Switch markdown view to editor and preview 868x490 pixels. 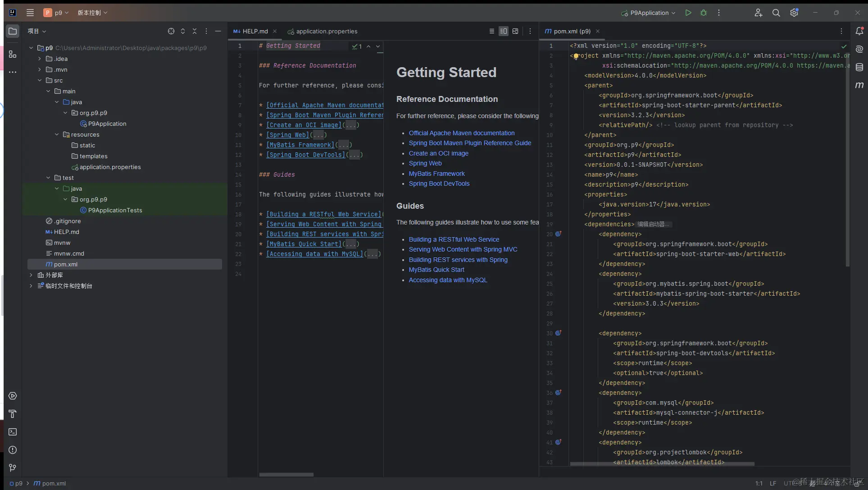tap(503, 31)
